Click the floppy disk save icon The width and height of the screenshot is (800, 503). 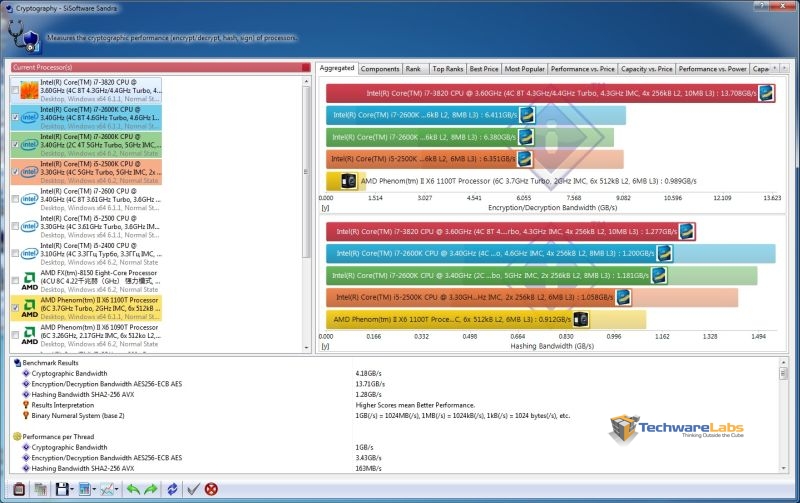point(62,489)
